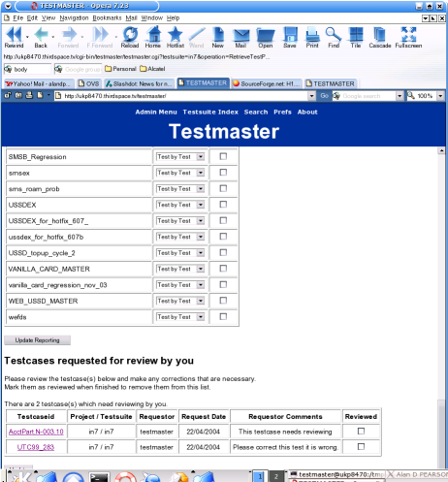Open the Mail toolbar icon

pyautogui.click(x=241, y=37)
